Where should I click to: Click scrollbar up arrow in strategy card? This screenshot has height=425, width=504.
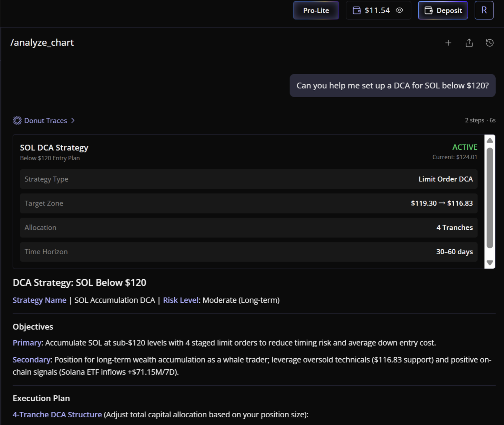[490, 140]
